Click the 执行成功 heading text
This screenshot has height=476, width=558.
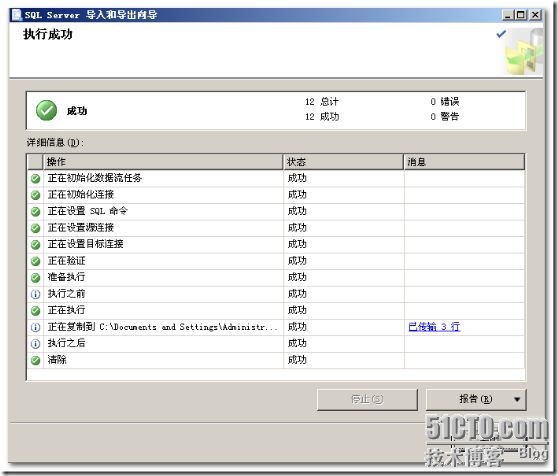[x=48, y=35]
